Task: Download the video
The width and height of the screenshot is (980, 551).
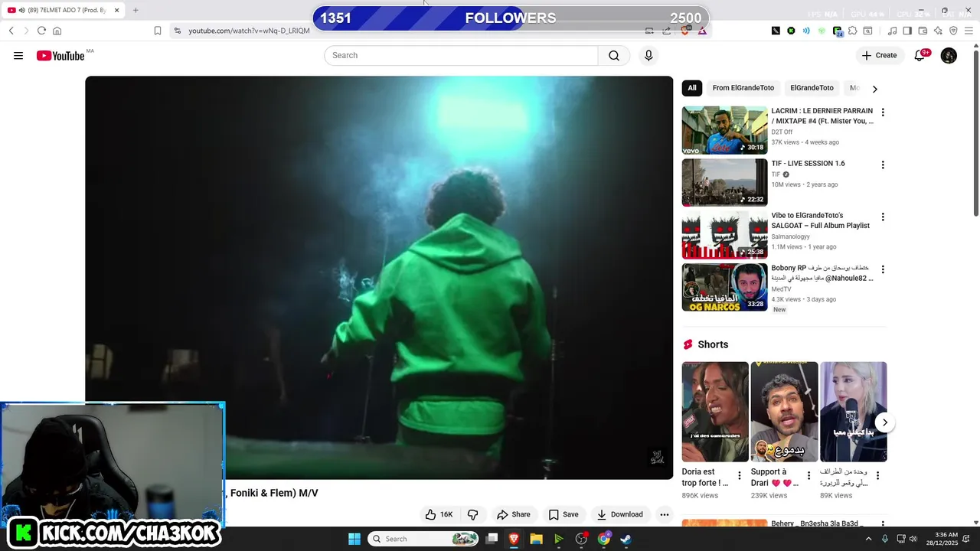Action: pyautogui.click(x=620, y=514)
